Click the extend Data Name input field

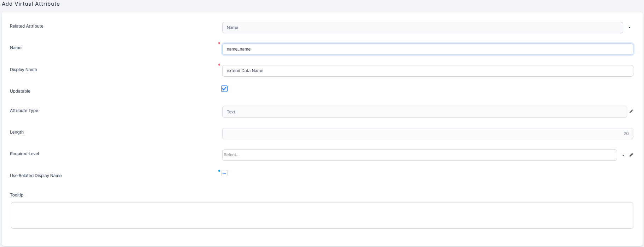pyautogui.click(x=427, y=71)
